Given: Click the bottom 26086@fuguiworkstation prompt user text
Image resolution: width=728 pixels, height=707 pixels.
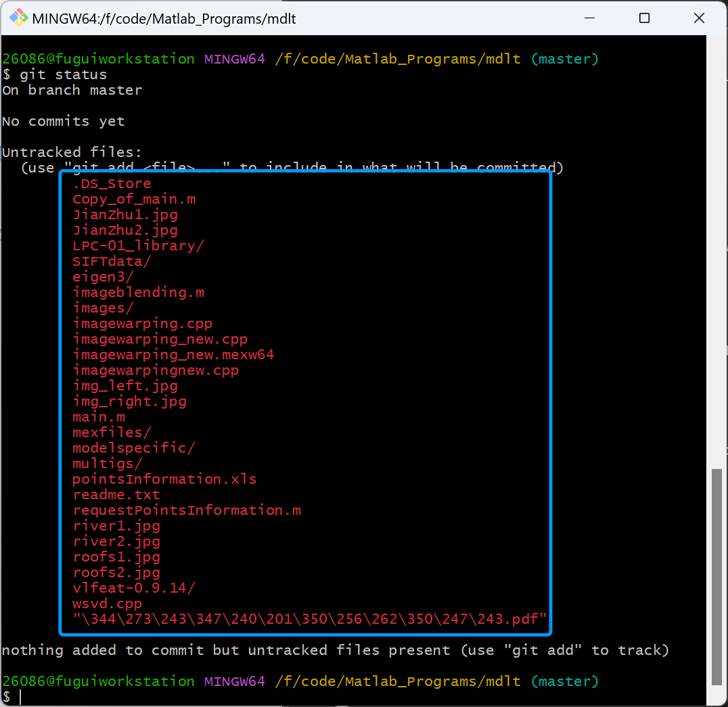Looking at the screenshot, I should 98,681.
